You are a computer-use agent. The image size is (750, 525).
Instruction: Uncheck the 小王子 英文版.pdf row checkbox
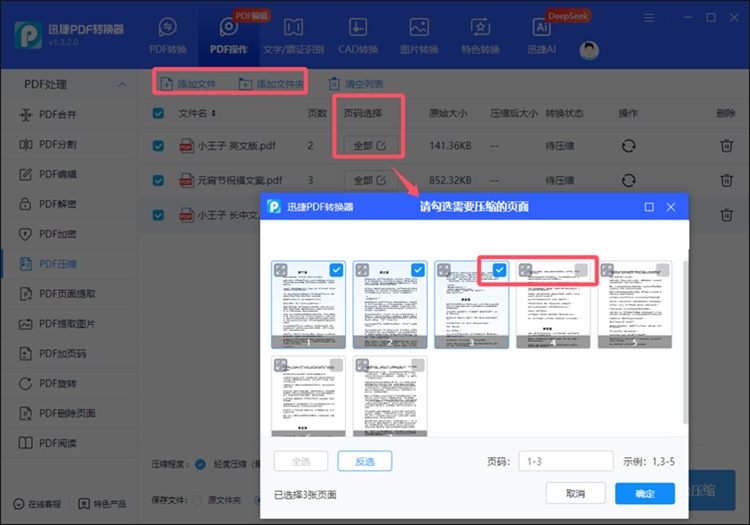(x=158, y=146)
